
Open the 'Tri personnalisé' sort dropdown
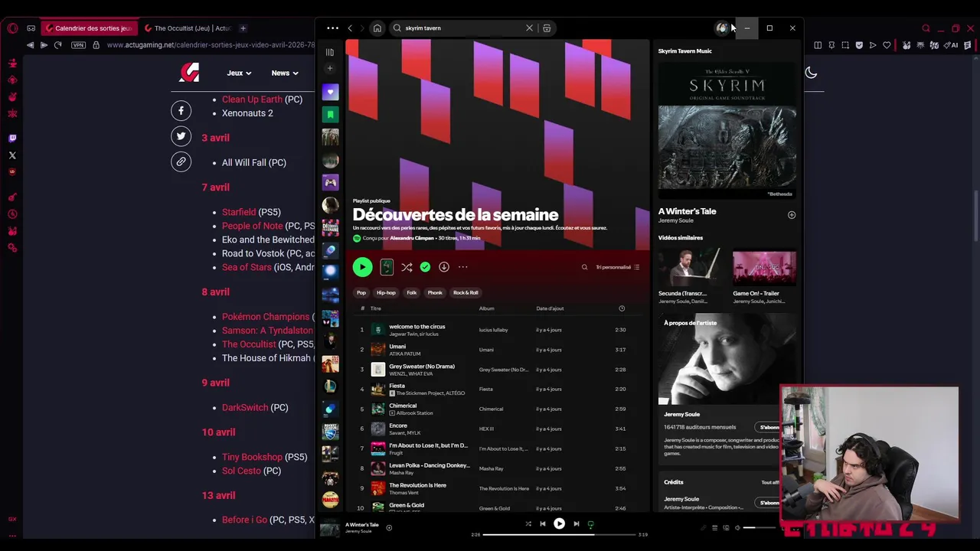pos(617,267)
